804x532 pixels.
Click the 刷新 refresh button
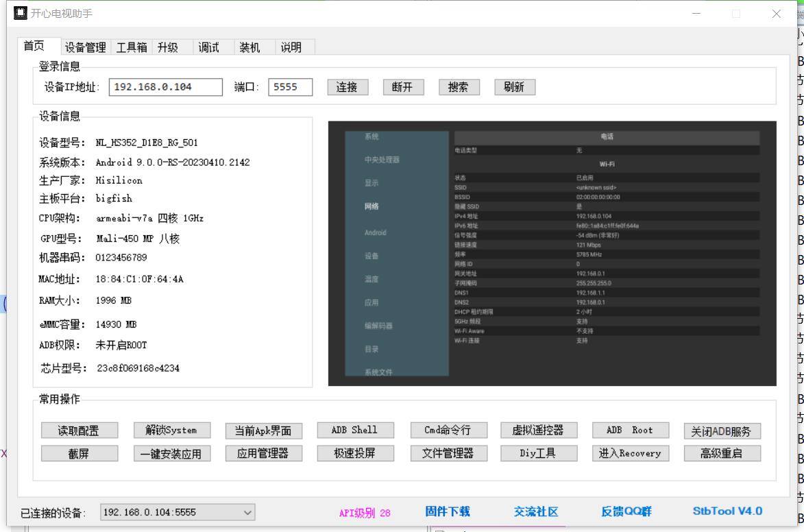pos(514,87)
